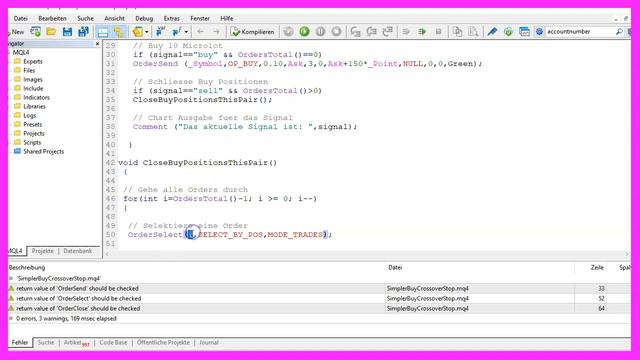Click the trading terminal window icon
Viewport: 640px width, 360px height.
pyautogui.click(x=524, y=31)
